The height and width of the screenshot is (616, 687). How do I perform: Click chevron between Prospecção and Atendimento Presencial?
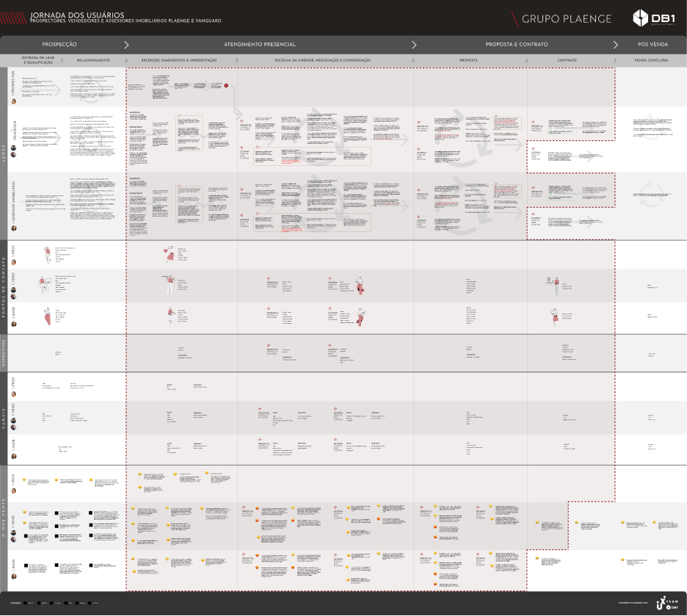[126, 45]
